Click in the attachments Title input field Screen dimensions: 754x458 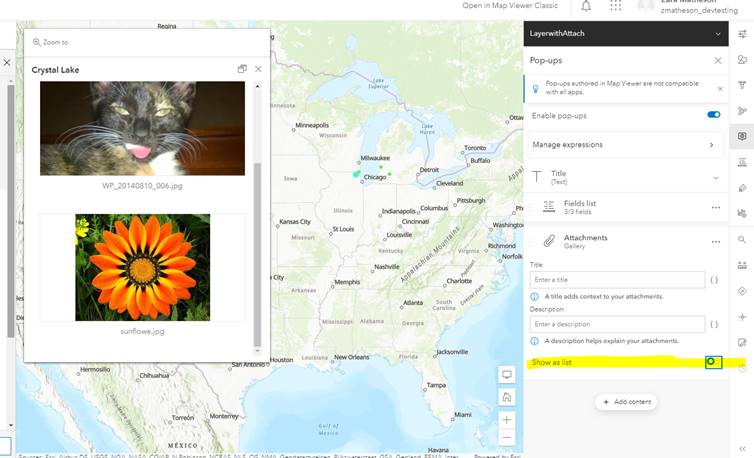pos(617,280)
